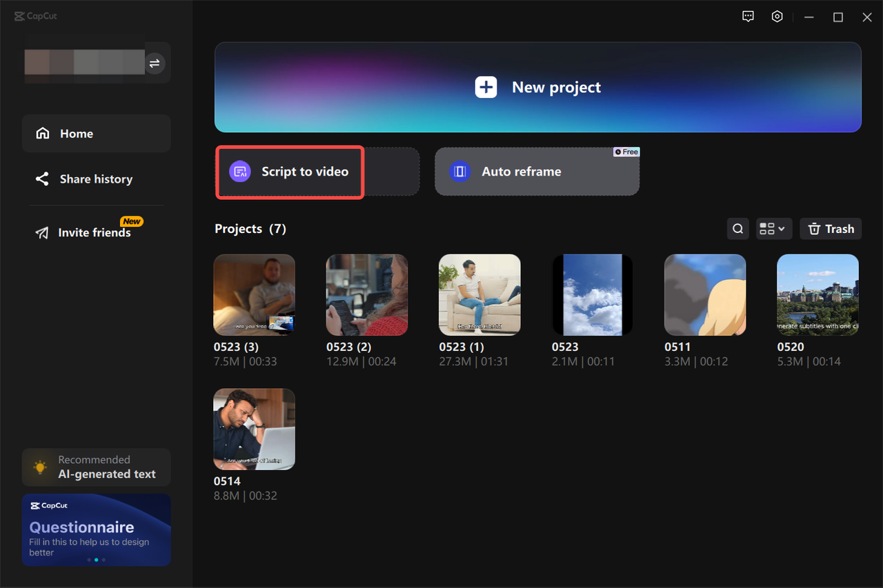Select the Share history icon

[41, 179]
